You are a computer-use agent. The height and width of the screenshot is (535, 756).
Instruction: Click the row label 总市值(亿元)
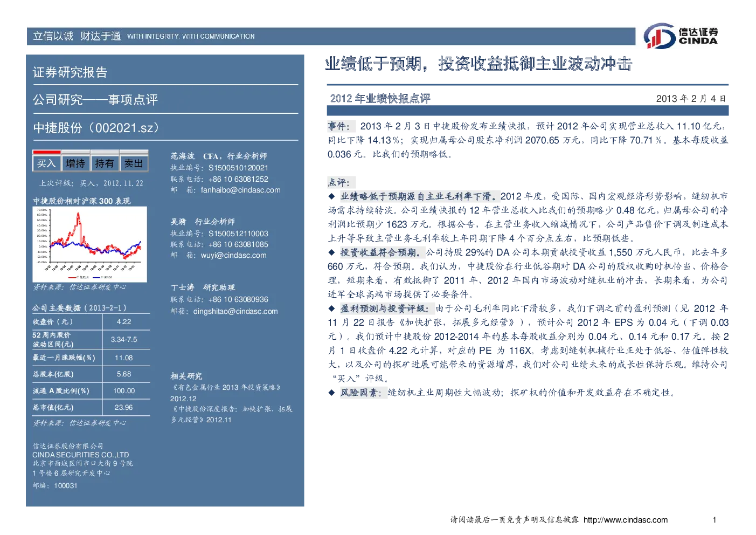pos(53,407)
